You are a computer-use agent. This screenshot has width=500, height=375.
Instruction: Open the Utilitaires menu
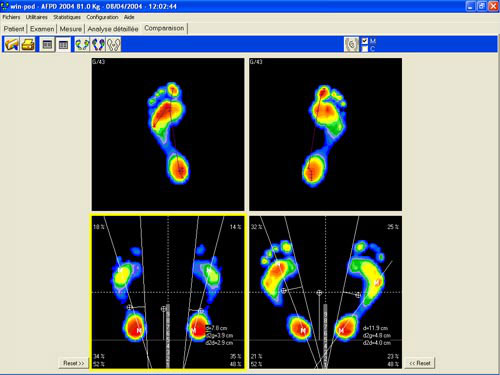[37, 17]
